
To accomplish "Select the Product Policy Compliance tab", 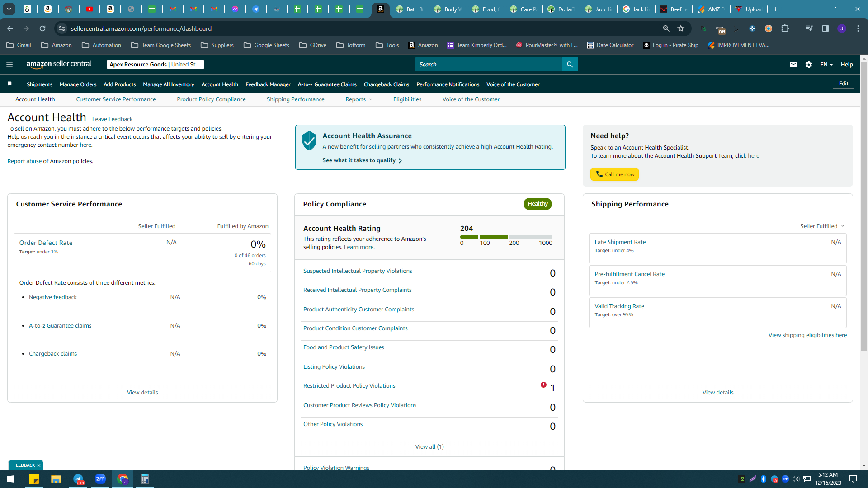I will [211, 99].
